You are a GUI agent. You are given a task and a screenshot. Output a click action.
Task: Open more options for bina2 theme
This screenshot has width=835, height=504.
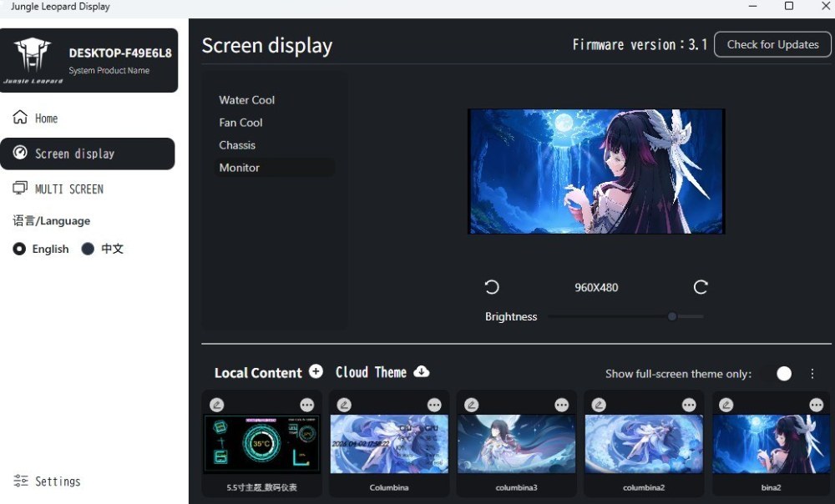(x=816, y=405)
